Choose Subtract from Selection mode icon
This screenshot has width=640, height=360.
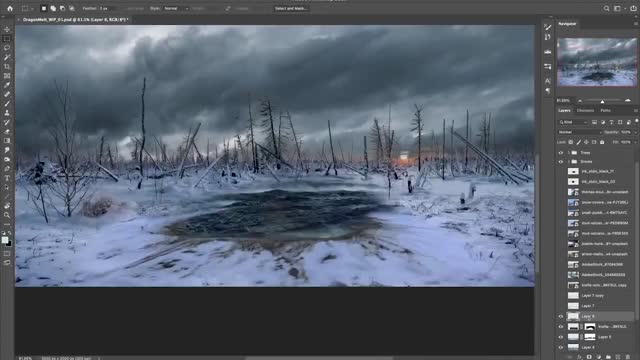[62, 8]
